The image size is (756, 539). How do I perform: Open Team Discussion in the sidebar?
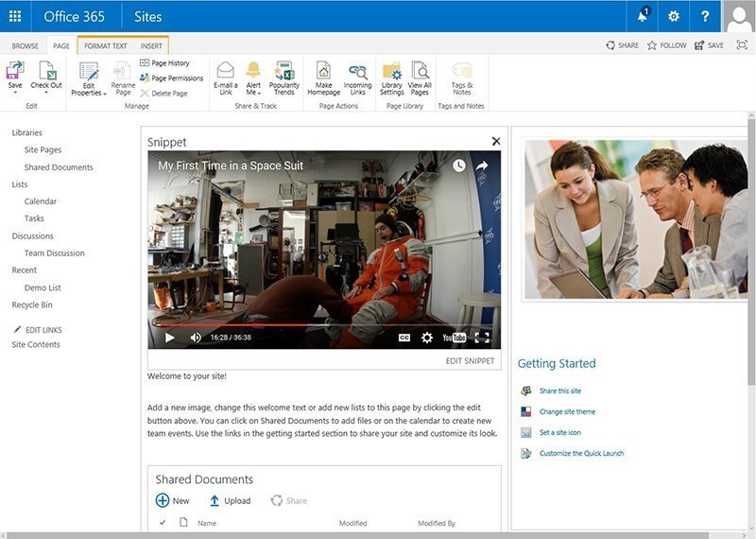(x=55, y=252)
